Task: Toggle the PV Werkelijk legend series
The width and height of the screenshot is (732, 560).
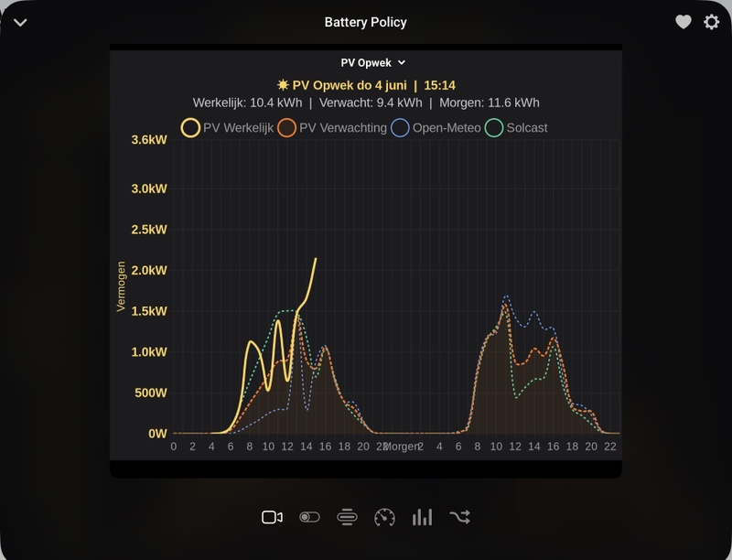Action: pyautogui.click(x=227, y=128)
